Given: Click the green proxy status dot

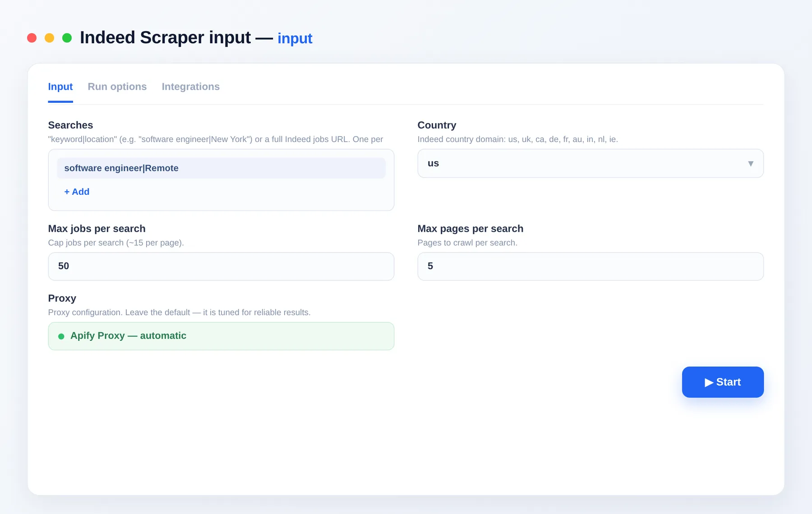Looking at the screenshot, I should point(61,336).
